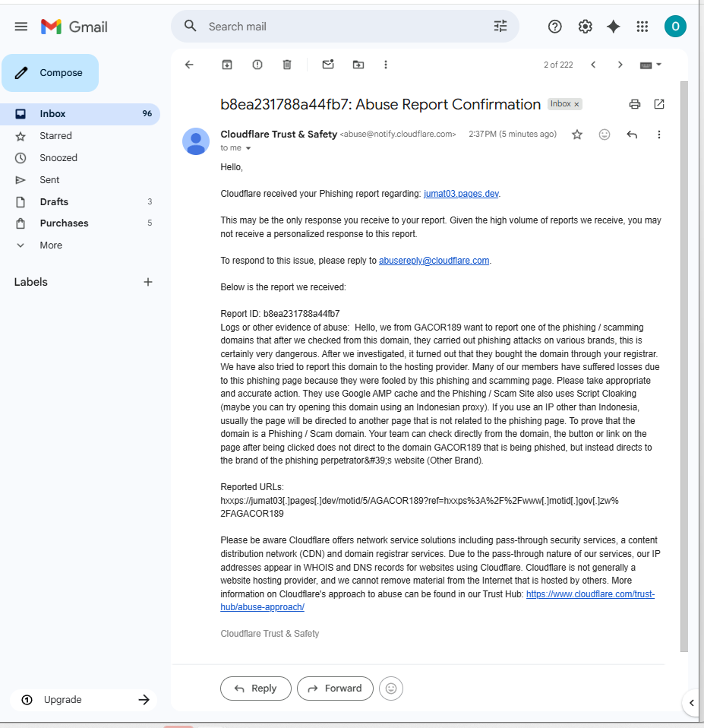This screenshot has height=728, width=704.
Task: Open the Inbox folder
Action: pyautogui.click(x=80, y=114)
